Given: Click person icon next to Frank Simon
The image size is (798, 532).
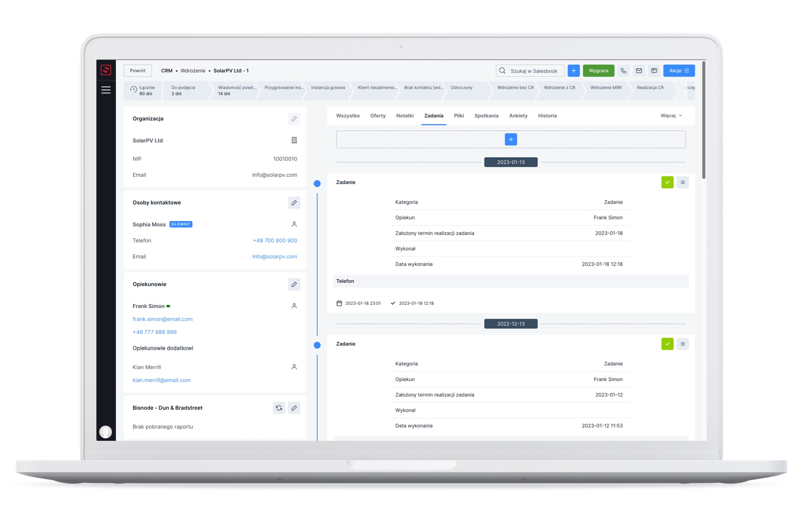Looking at the screenshot, I should click(x=294, y=306).
